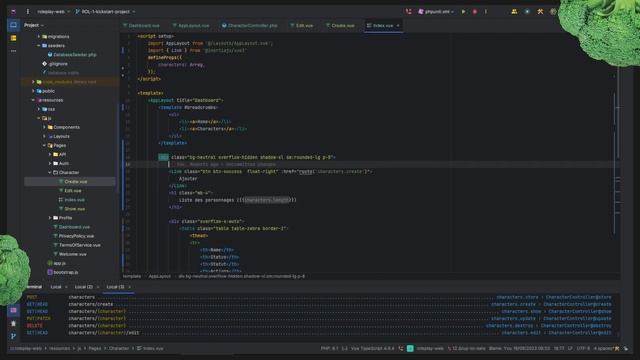This screenshot has width=640, height=360.
Task: Click the red phone Code With Me icon
Action: [409, 12]
